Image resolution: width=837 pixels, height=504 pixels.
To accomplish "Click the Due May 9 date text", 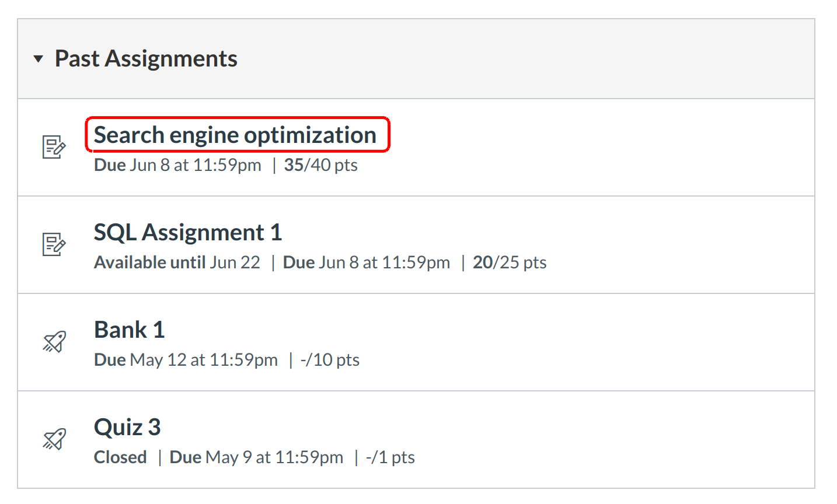I will pyautogui.click(x=256, y=457).
